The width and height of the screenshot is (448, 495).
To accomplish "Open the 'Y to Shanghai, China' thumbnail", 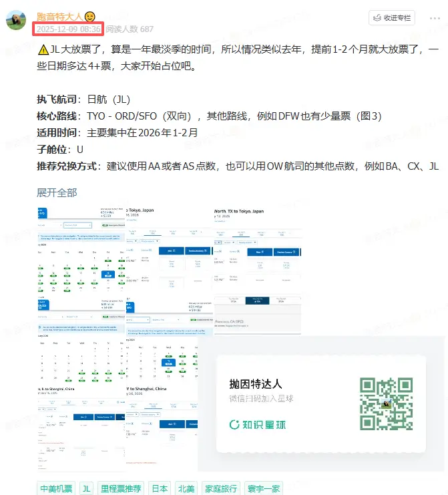I will (162, 428).
